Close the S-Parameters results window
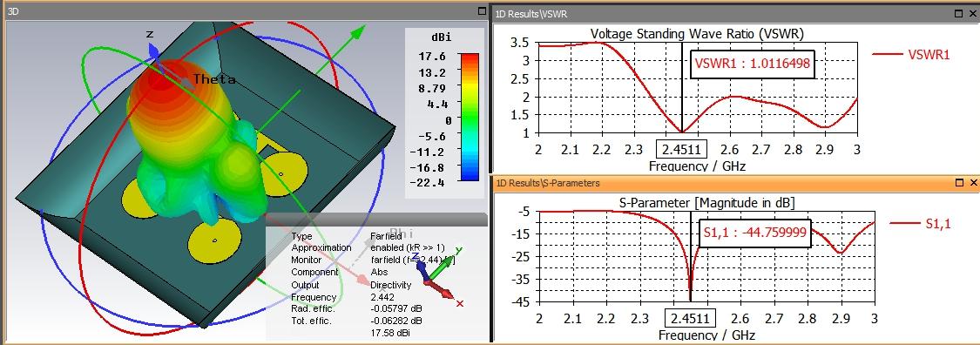The width and height of the screenshot is (980, 345). (973, 182)
